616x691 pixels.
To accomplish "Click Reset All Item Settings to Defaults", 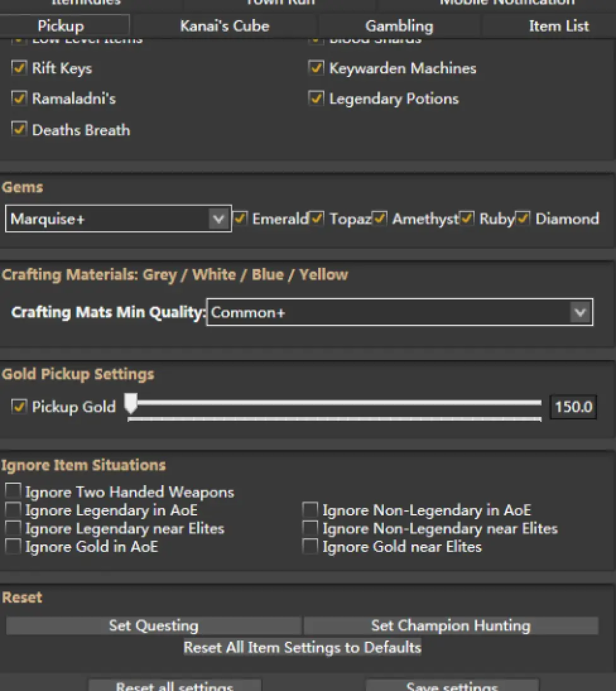I will pyautogui.click(x=302, y=647).
